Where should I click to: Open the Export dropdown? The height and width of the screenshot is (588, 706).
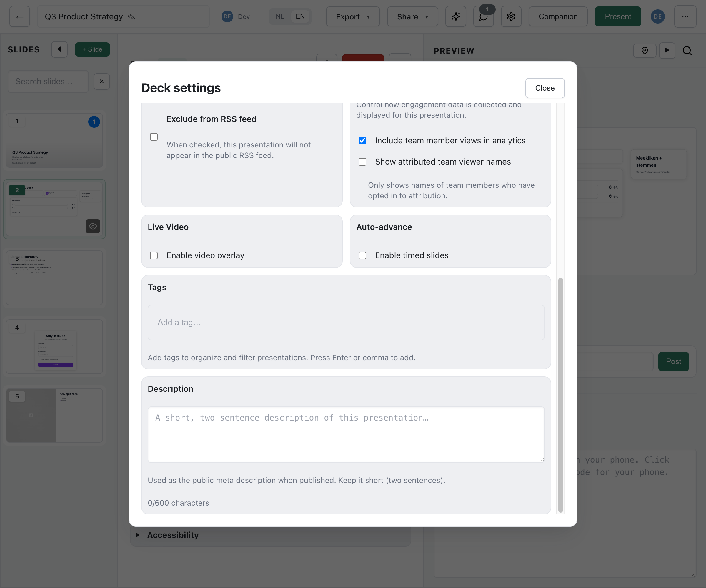tap(353, 16)
